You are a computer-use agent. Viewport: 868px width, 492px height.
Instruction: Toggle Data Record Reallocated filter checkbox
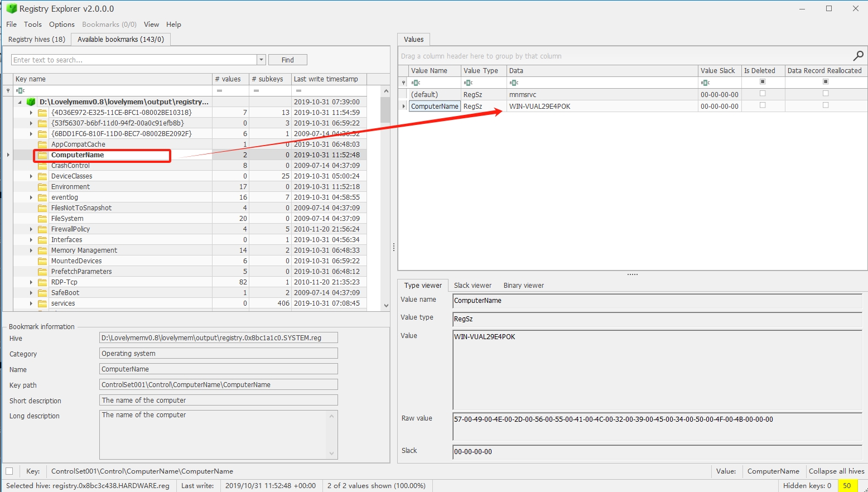coord(826,82)
